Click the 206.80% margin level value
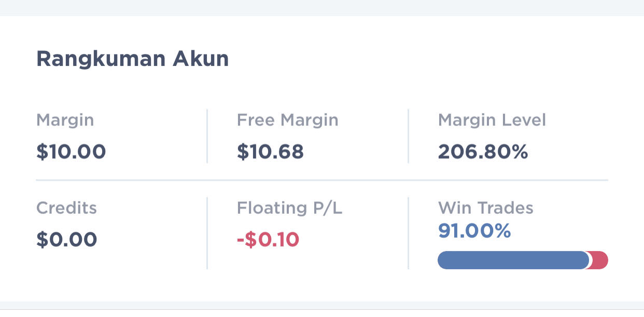 483,152
